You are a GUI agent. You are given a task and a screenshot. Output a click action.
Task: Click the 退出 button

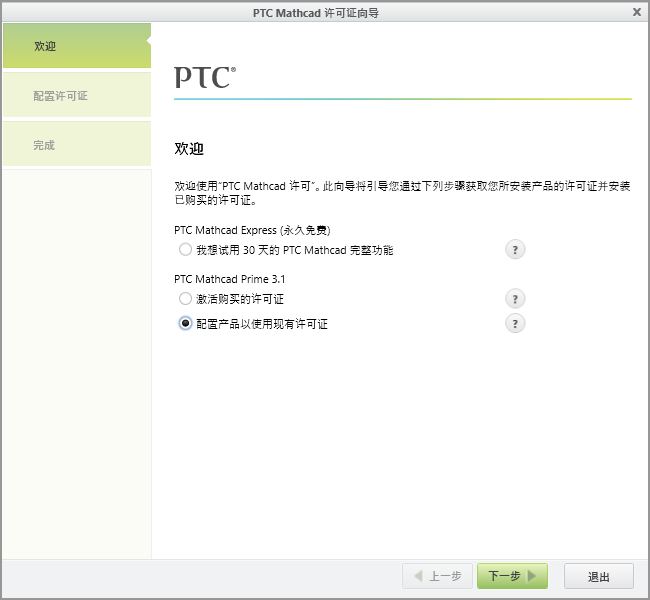[599, 576]
